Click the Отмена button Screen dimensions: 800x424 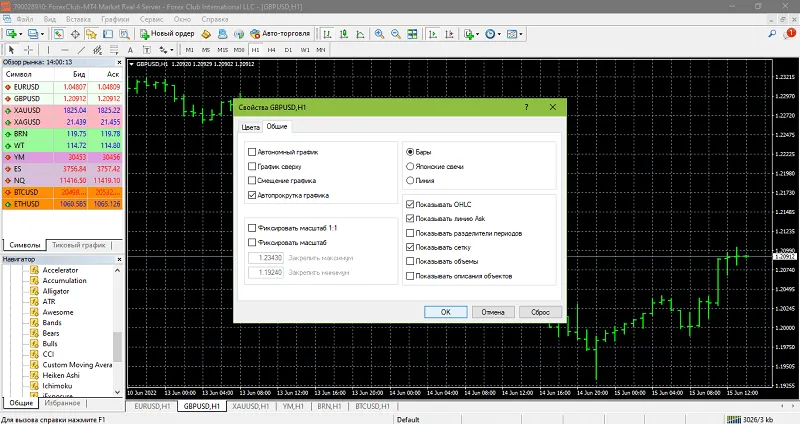pyautogui.click(x=493, y=312)
